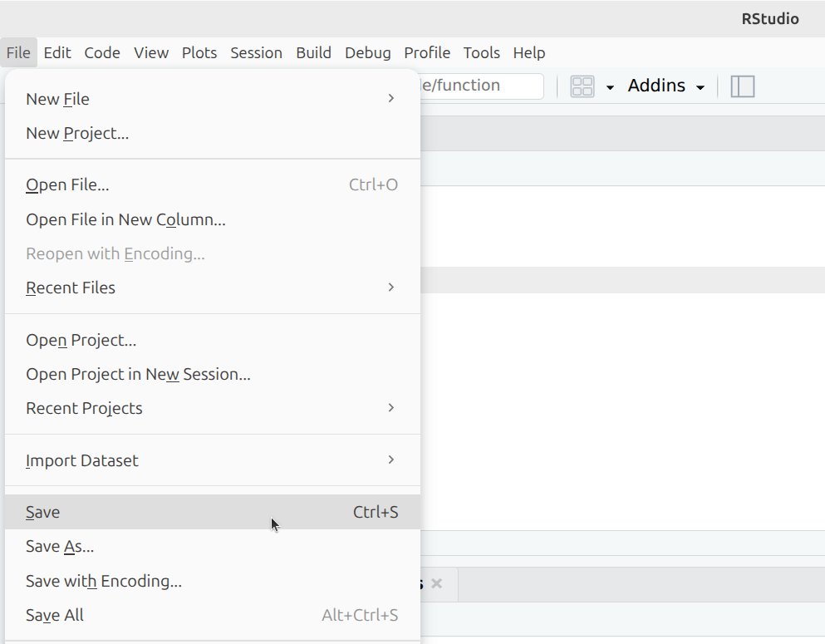The image size is (825, 644).
Task: Open the Plots menu
Action: click(x=199, y=52)
